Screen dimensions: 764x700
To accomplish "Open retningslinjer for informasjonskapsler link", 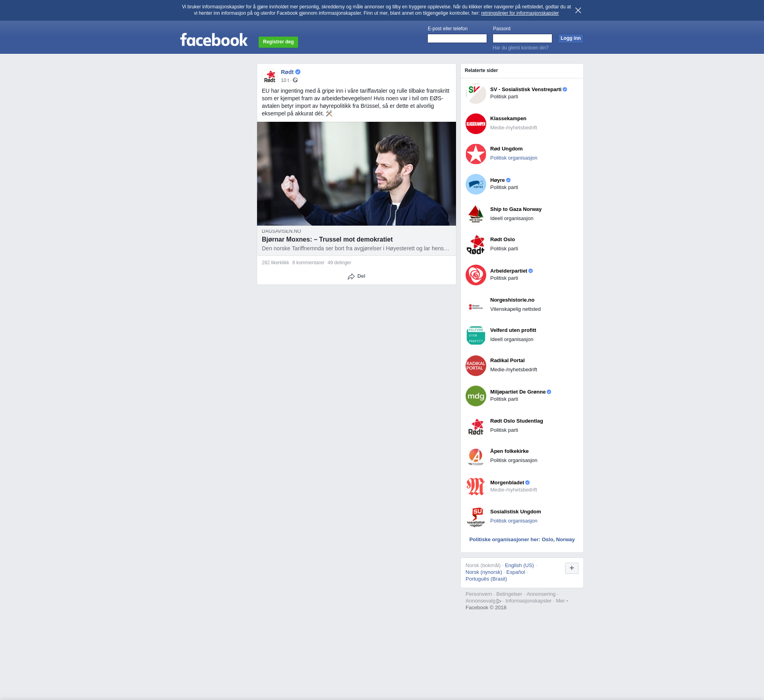I will click(x=520, y=13).
